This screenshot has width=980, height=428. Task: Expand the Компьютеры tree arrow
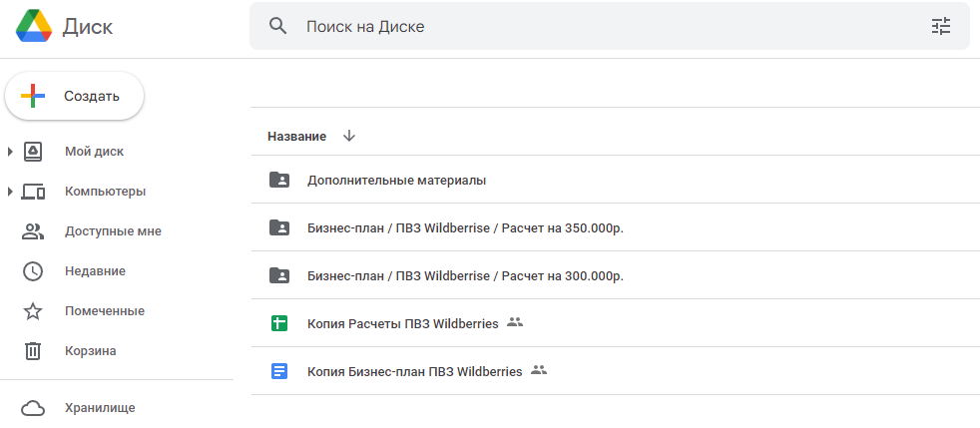[x=10, y=192]
